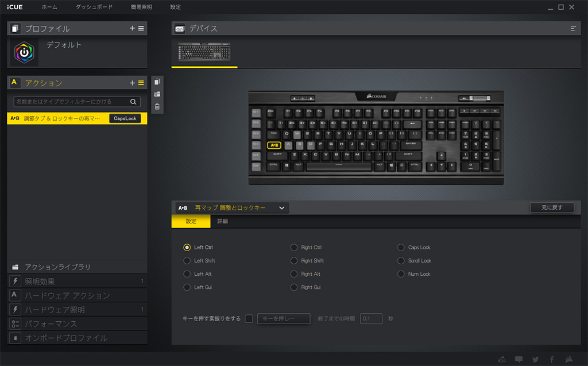Screen dimensions: 588x366
Task: Click highlighted Caps Lock key on keyboard
Action: click(x=274, y=145)
